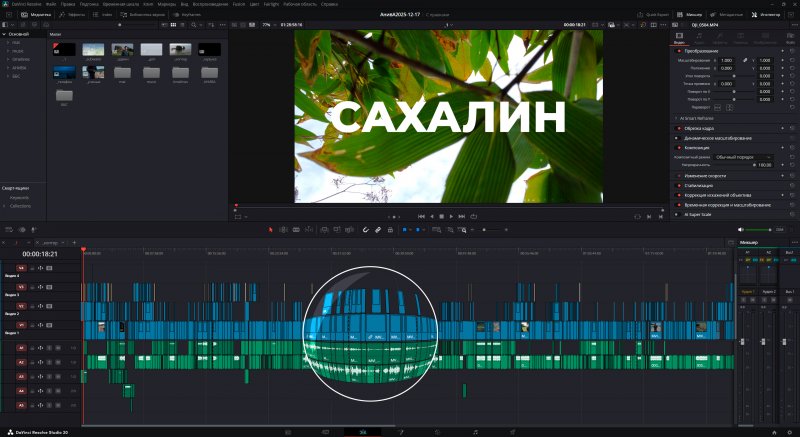The image size is (800, 437).
Task: Open the viewer zoom 77% dropdown
Action: (268, 24)
